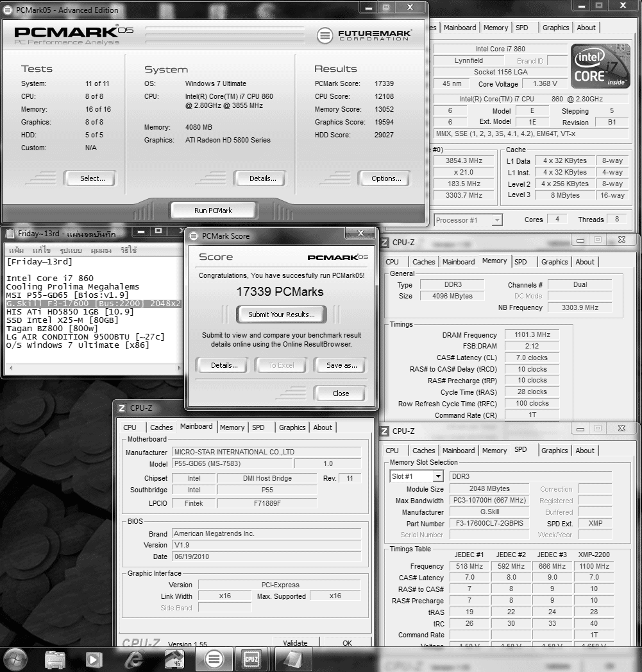Switch to the SPD tab in CPU-Z Mainboard window
The image size is (642, 672).
coord(258,427)
